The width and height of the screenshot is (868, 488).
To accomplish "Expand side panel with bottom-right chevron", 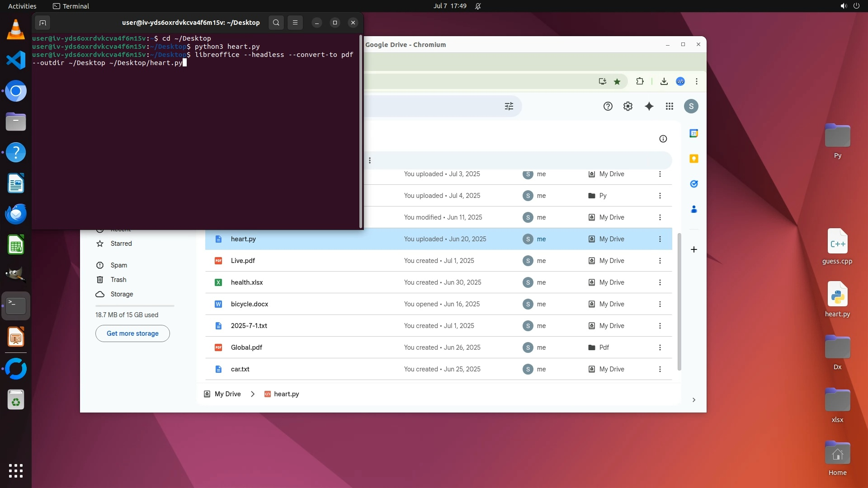I will pyautogui.click(x=693, y=400).
